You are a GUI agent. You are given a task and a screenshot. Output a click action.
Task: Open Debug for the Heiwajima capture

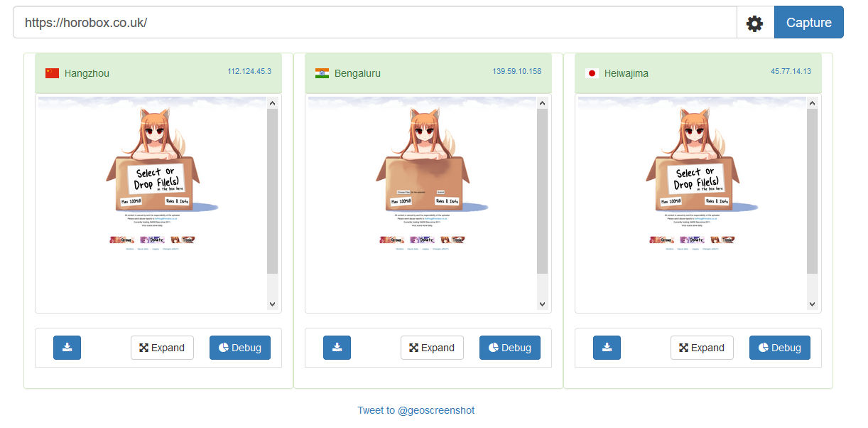coord(780,348)
